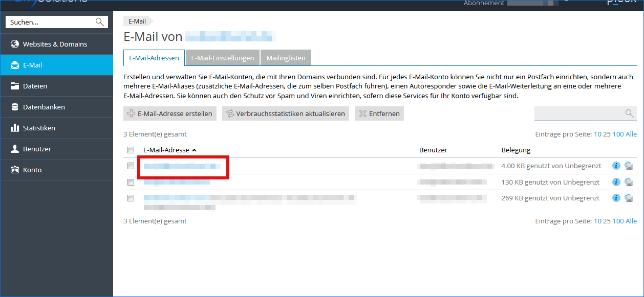Open Benutzer section
Screen dimensions: 644x297
[x=56, y=149]
